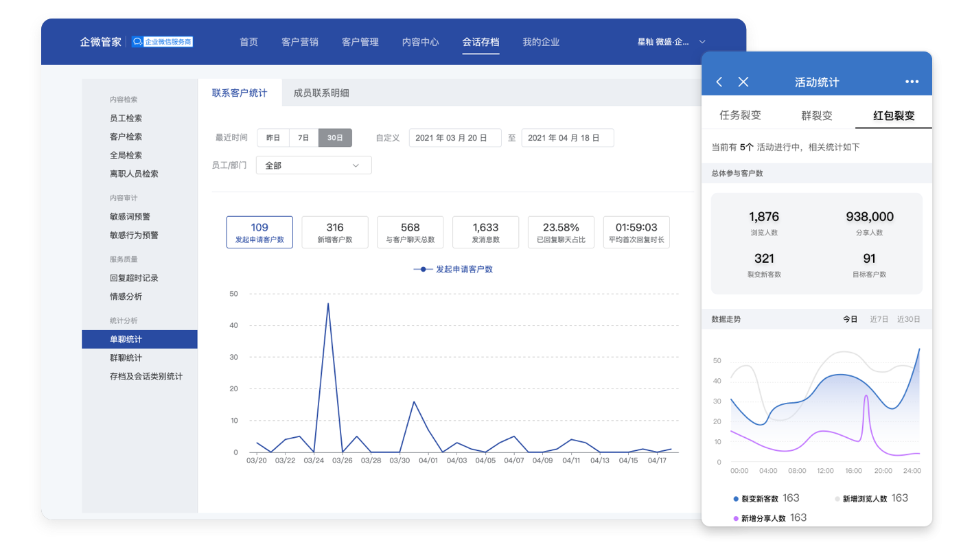Click the end date field 2021年04月18日

568,138
